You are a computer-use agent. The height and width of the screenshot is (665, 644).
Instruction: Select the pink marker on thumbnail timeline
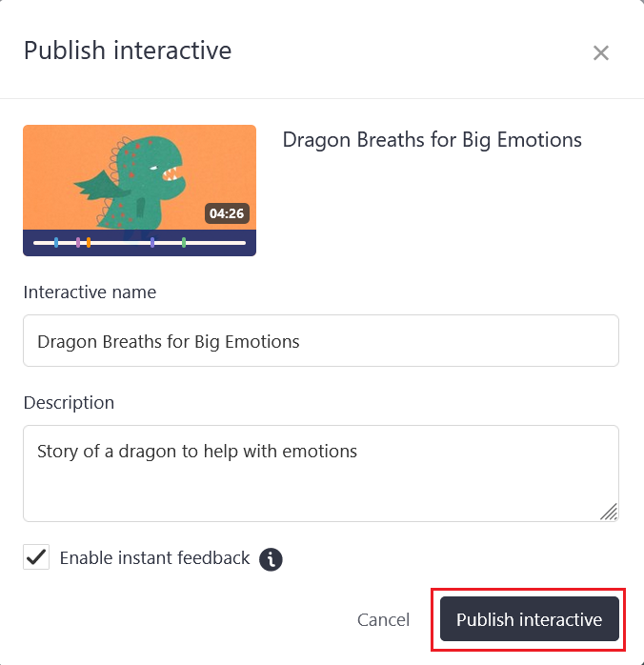tap(78, 243)
